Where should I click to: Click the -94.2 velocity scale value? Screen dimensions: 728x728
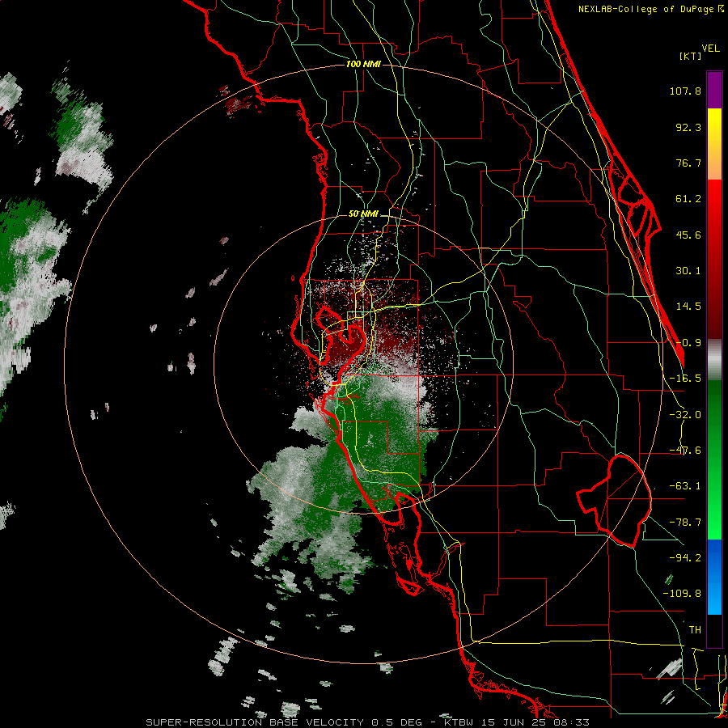685,558
